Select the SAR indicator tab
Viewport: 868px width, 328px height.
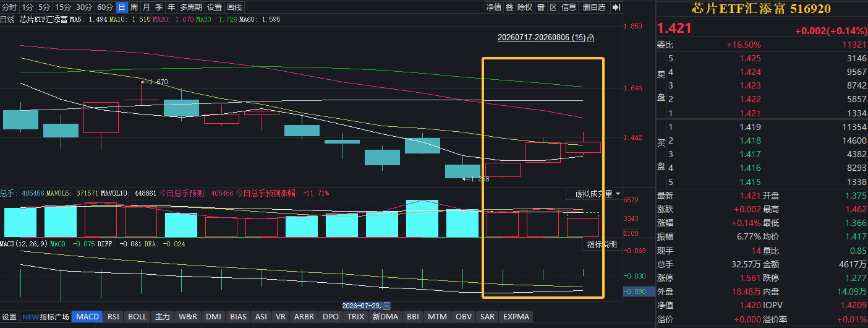488,317
